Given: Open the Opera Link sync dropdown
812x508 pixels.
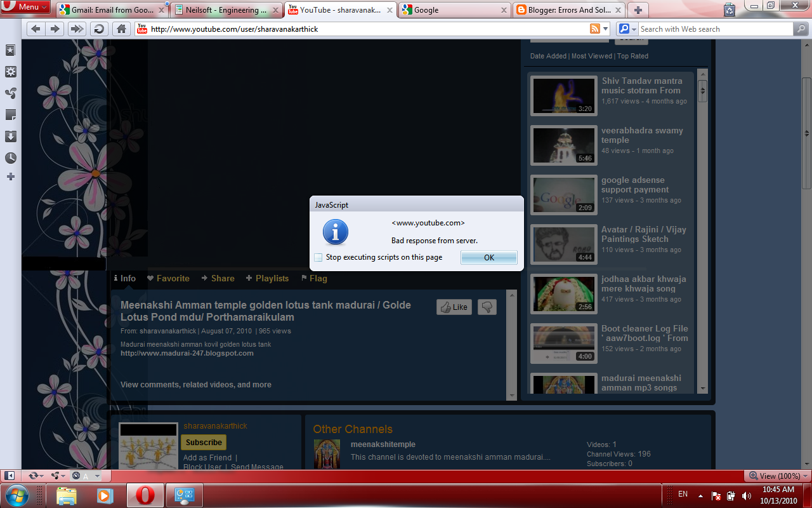Looking at the screenshot, I should tap(36, 476).
